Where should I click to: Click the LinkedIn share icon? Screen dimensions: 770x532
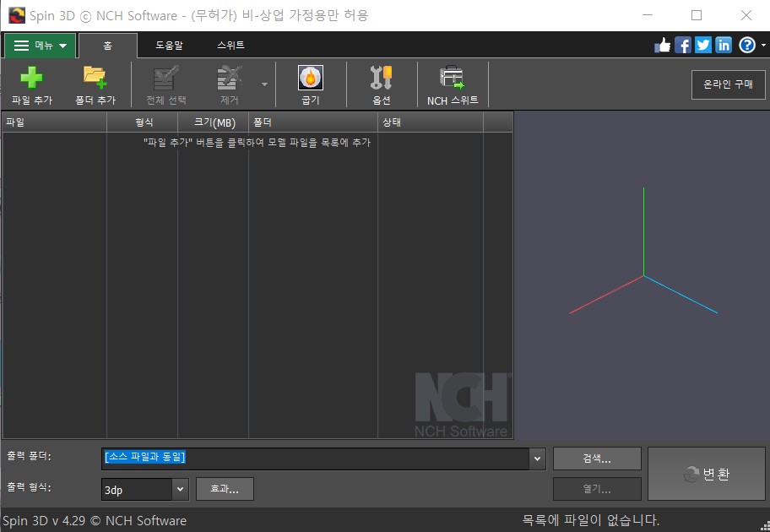(724, 46)
